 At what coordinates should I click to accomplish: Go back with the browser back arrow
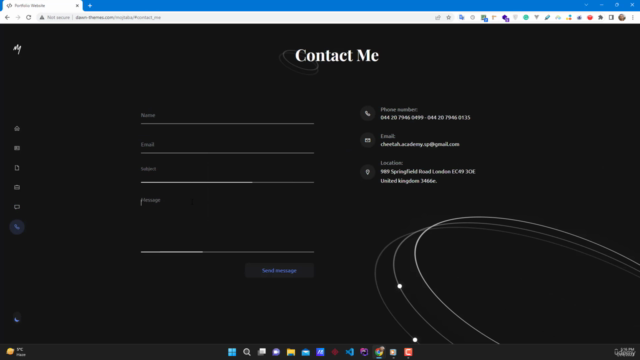pos(7,17)
